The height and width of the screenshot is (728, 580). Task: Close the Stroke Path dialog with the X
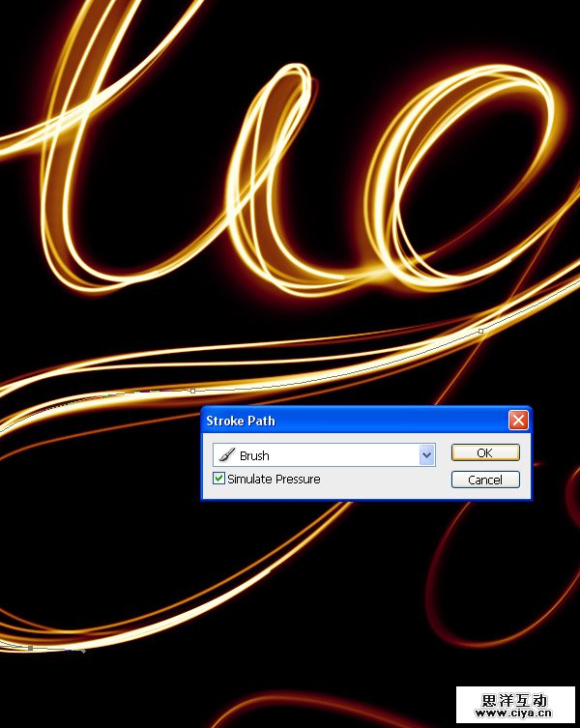tap(518, 421)
